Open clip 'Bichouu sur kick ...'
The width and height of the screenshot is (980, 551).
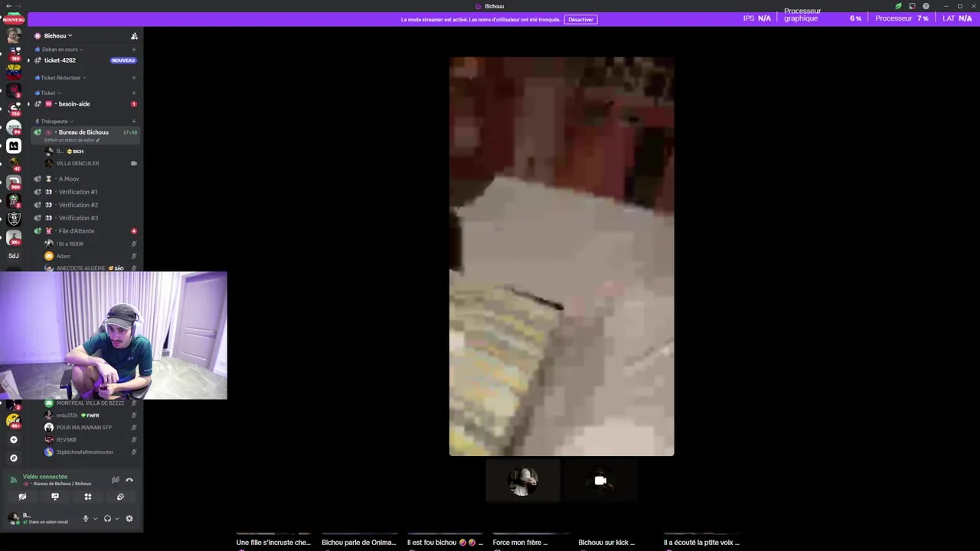tap(606, 543)
